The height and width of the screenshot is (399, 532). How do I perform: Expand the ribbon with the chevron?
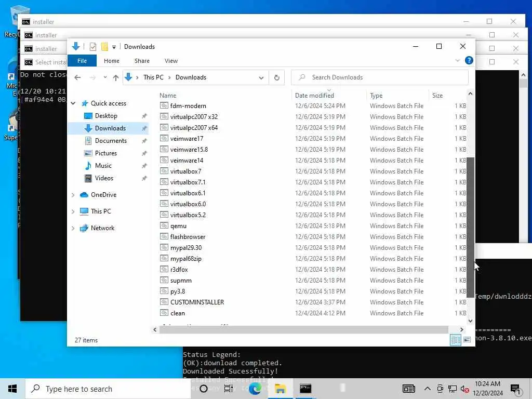tap(457, 61)
